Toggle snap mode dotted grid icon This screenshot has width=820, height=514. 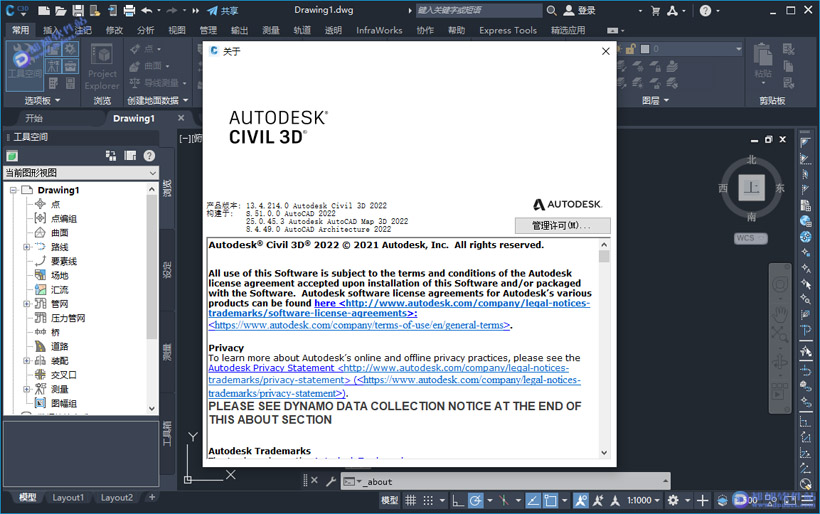tap(428, 500)
